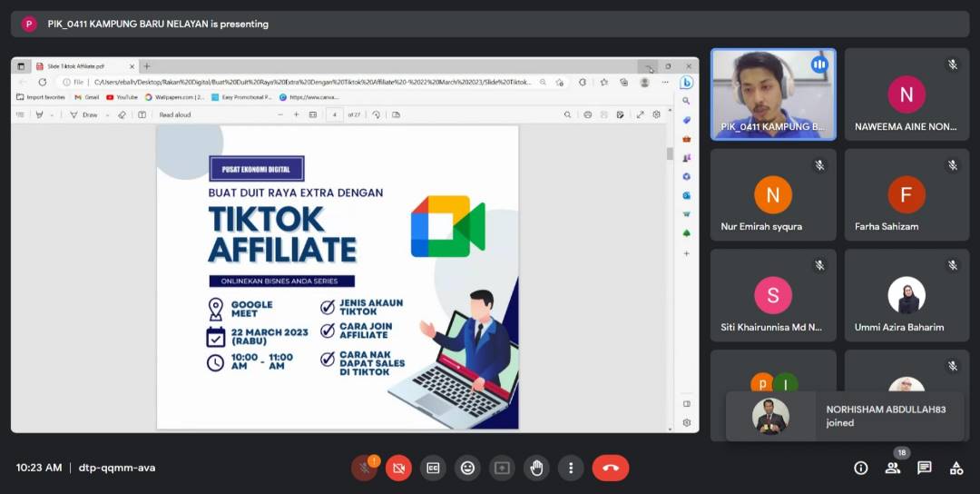
Task: Open the YouTube bookmark
Action: pos(122,97)
